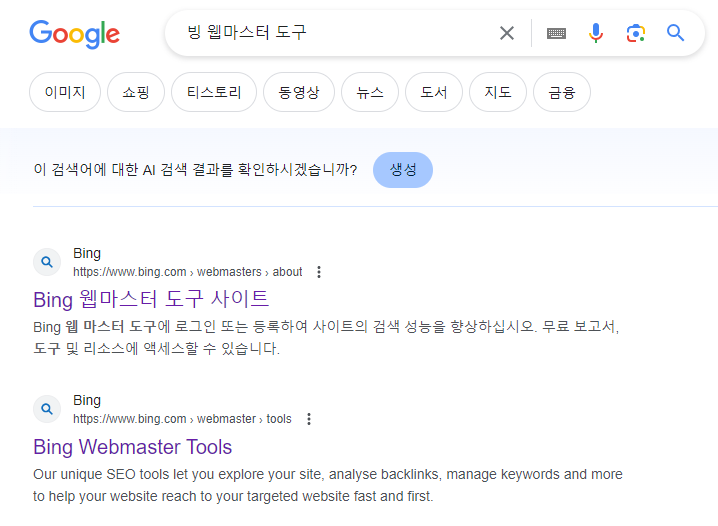Click the Bing favicon of the webmaster tools result
The height and width of the screenshot is (526, 718).
coord(47,409)
